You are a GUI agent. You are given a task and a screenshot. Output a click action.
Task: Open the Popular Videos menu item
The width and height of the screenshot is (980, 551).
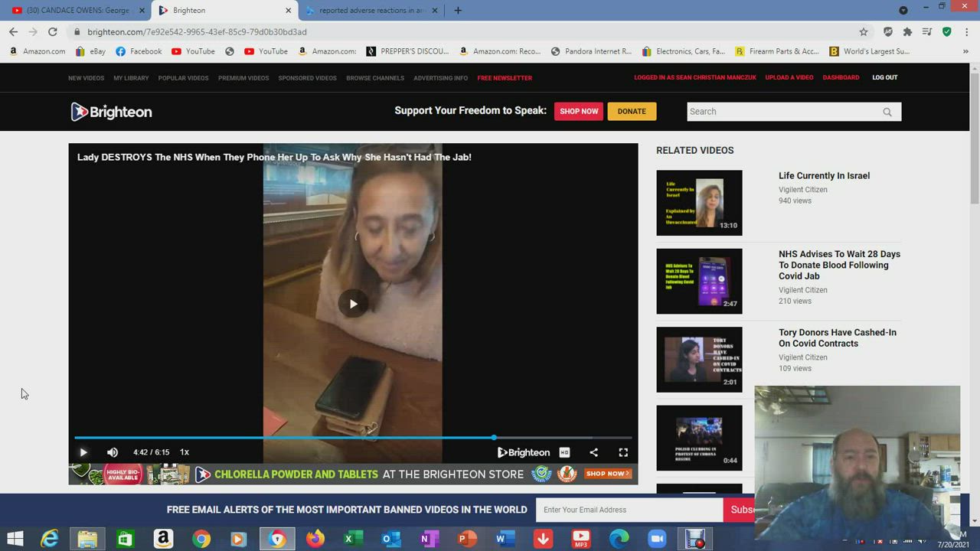(x=183, y=78)
